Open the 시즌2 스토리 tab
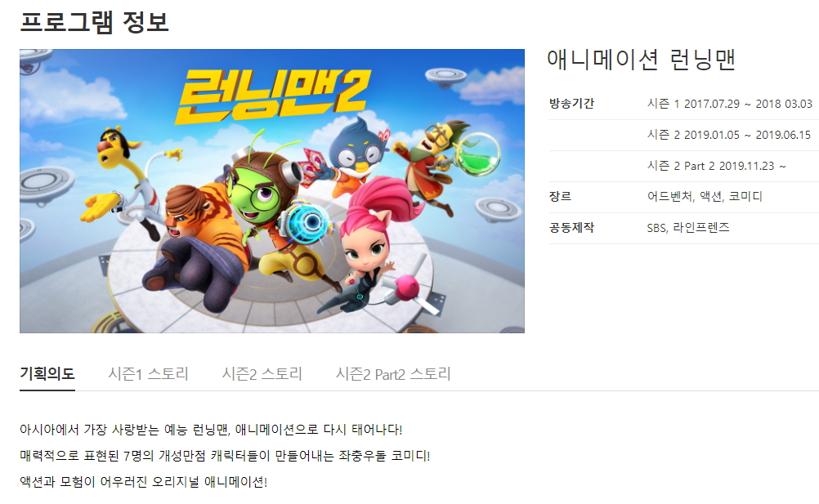 click(262, 373)
